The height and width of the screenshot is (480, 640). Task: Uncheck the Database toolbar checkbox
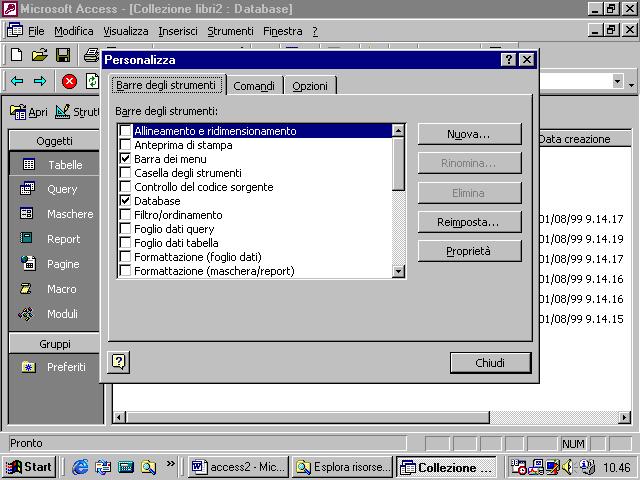pyautogui.click(x=126, y=200)
